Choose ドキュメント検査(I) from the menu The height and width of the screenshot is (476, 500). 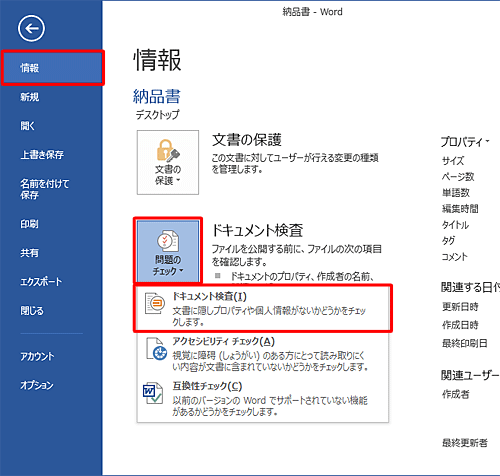263,308
